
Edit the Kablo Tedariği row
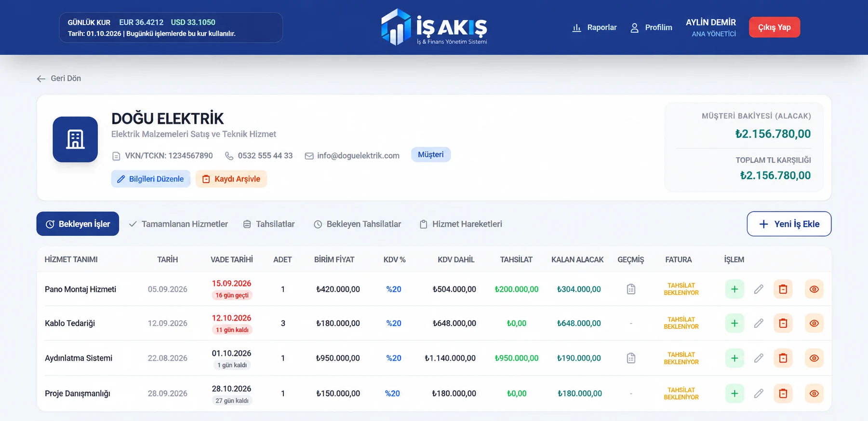pos(759,323)
